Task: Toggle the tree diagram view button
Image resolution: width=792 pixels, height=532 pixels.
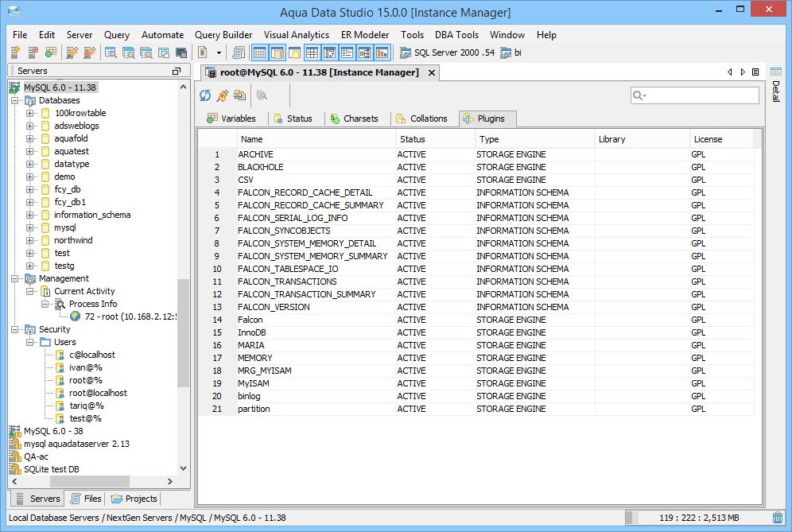Action: pos(365,52)
